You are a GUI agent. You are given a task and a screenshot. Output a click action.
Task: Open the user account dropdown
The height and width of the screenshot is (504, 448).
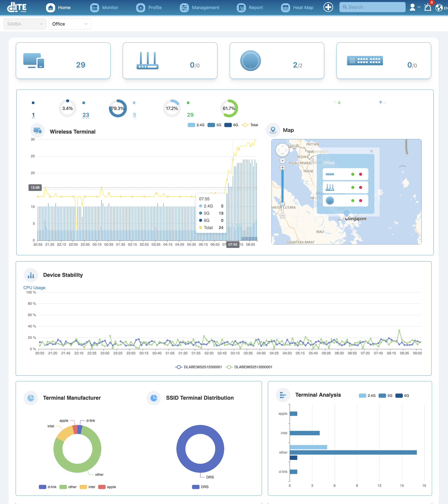click(x=415, y=7)
